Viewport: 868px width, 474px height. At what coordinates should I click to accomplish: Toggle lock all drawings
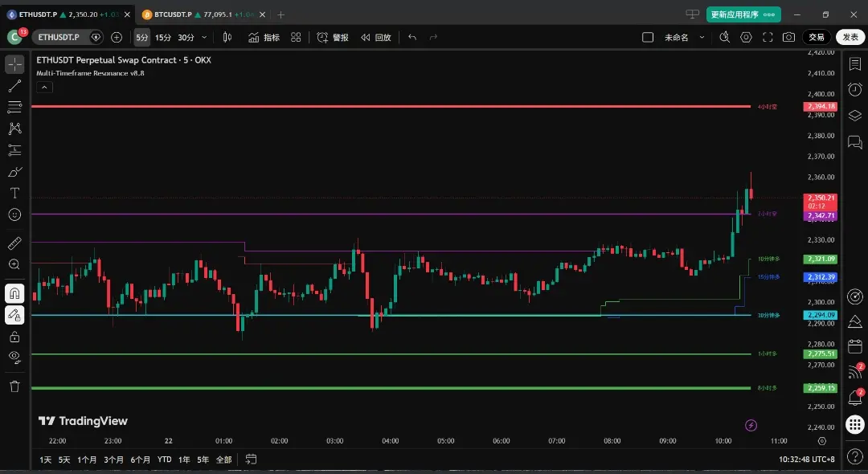[x=15, y=337]
